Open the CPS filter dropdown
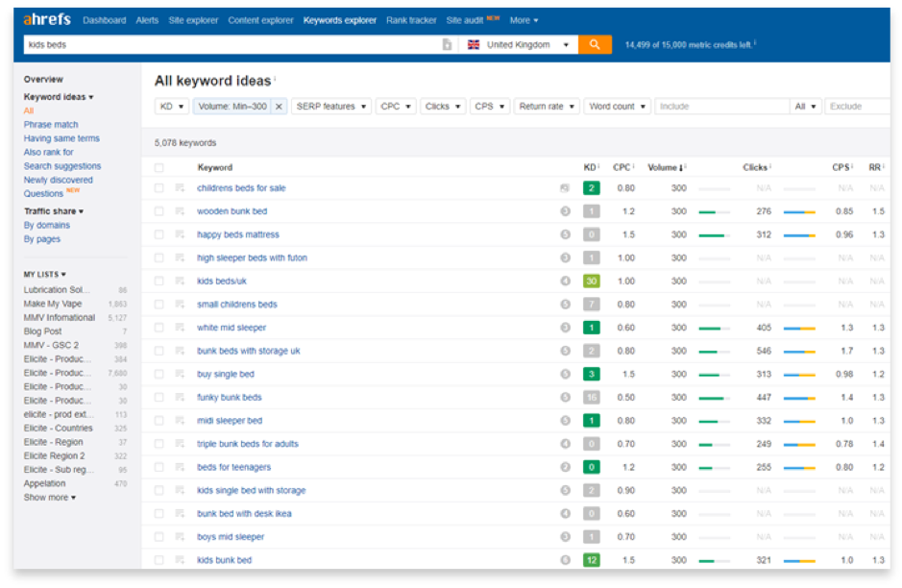The width and height of the screenshot is (902, 588). pos(490,107)
